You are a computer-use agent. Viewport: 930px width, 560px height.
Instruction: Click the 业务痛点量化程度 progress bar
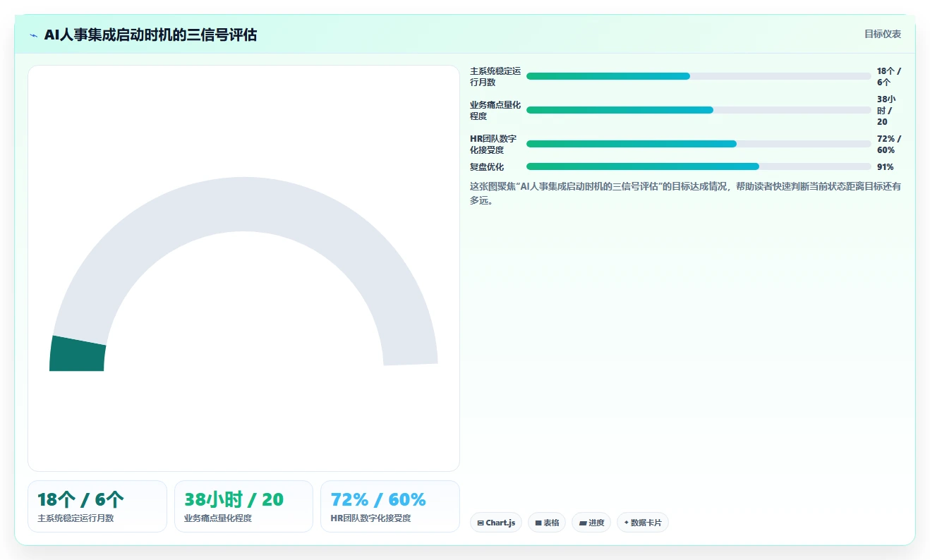tap(699, 110)
